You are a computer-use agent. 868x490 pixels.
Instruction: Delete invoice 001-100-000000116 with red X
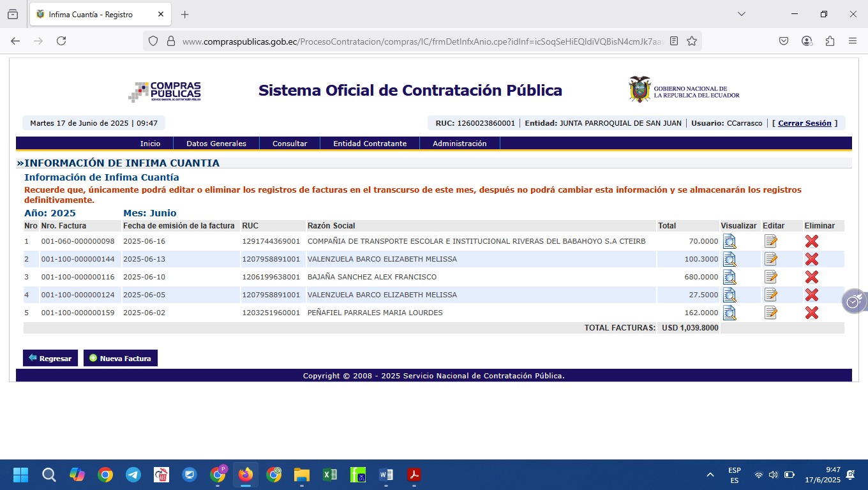coord(811,277)
